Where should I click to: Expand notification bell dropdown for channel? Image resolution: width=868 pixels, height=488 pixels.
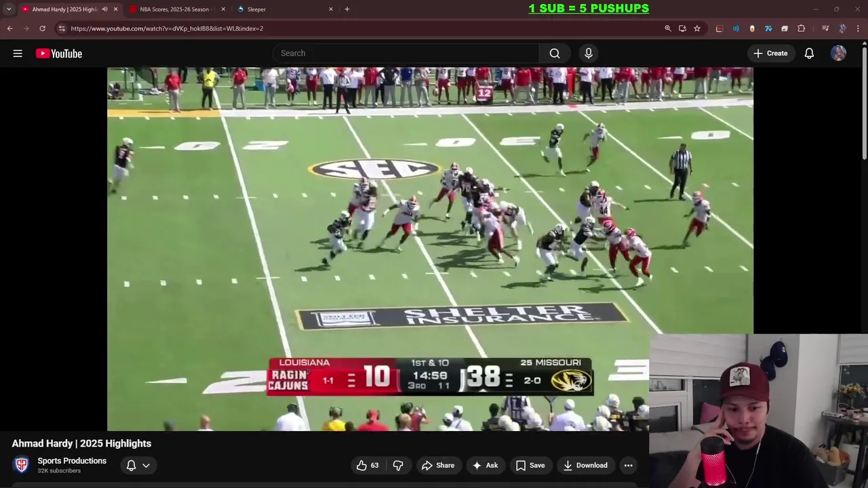[x=146, y=465]
